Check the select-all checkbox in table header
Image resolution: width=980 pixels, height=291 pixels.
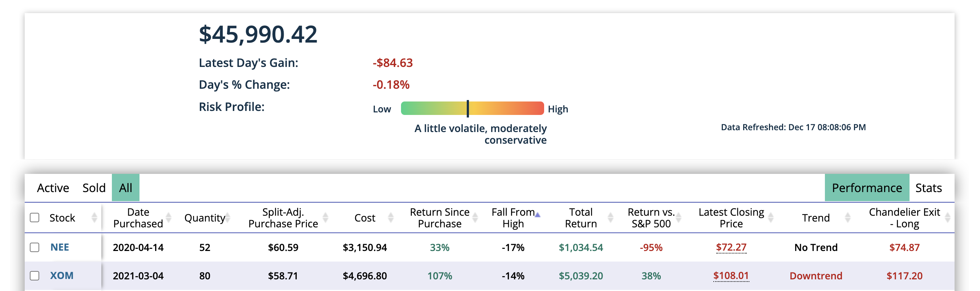tap(35, 218)
